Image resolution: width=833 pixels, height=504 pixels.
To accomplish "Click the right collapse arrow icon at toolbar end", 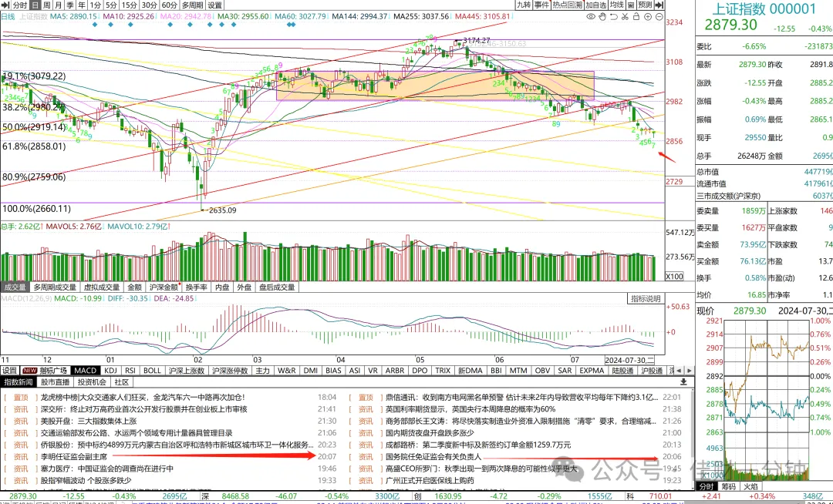I will pyautogui.click(x=659, y=5).
